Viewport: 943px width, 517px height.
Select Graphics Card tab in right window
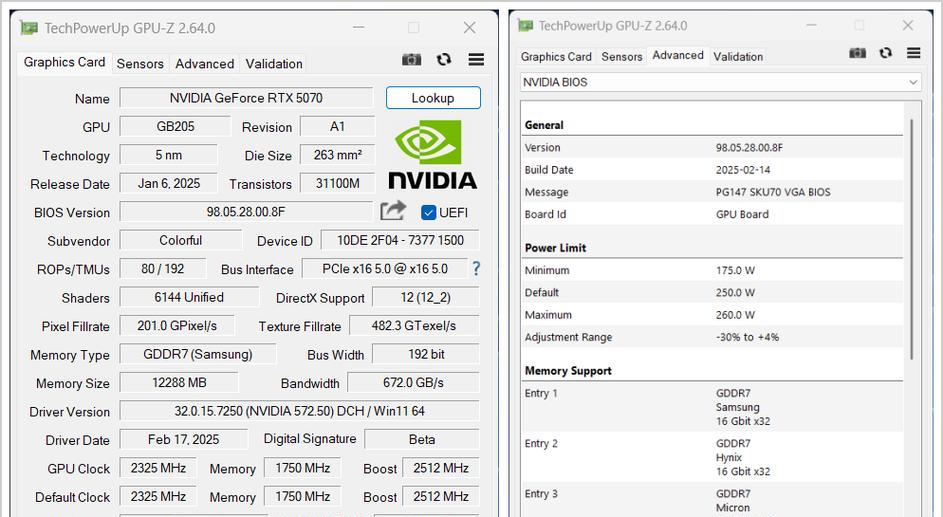coord(556,57)
